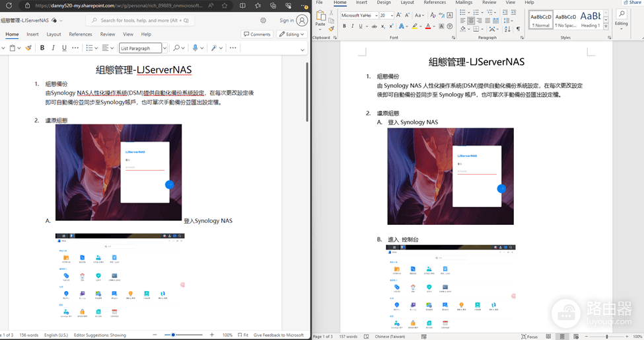Open the settings gear in Word Online
The width and height of the screenshot is (644, 340).
(264, 21)
